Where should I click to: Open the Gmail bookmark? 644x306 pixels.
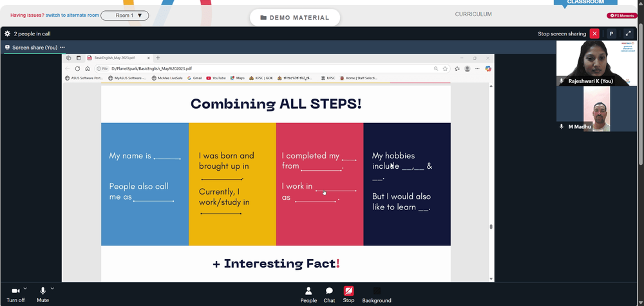[194, 78]
